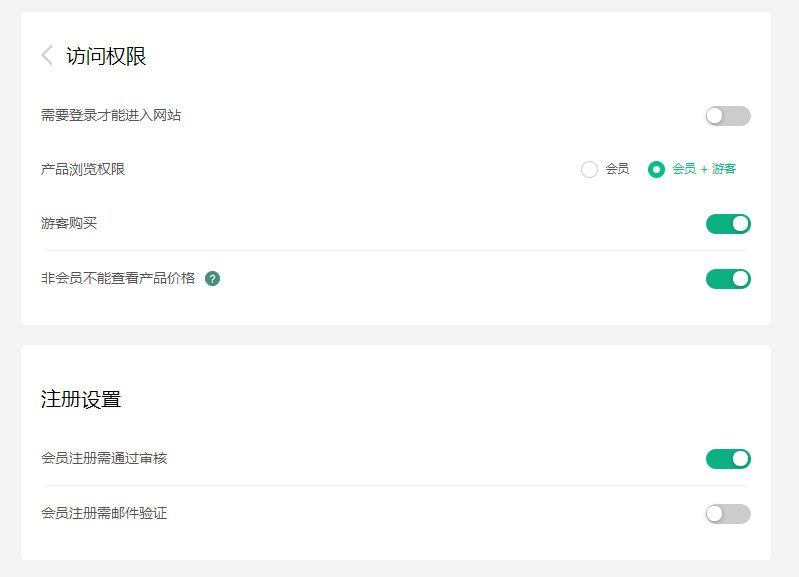Enable the 会员注册需邮件验证 switch
799x577 pixels.
click(727, 514)
